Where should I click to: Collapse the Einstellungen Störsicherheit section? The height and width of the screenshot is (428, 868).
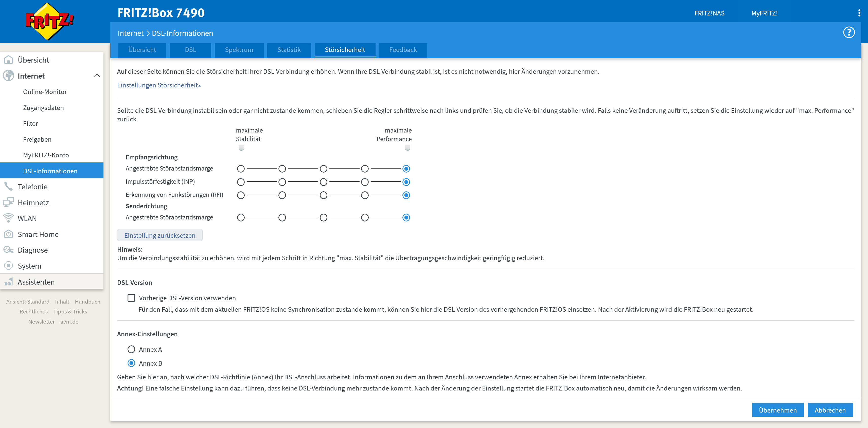(159, 85)
